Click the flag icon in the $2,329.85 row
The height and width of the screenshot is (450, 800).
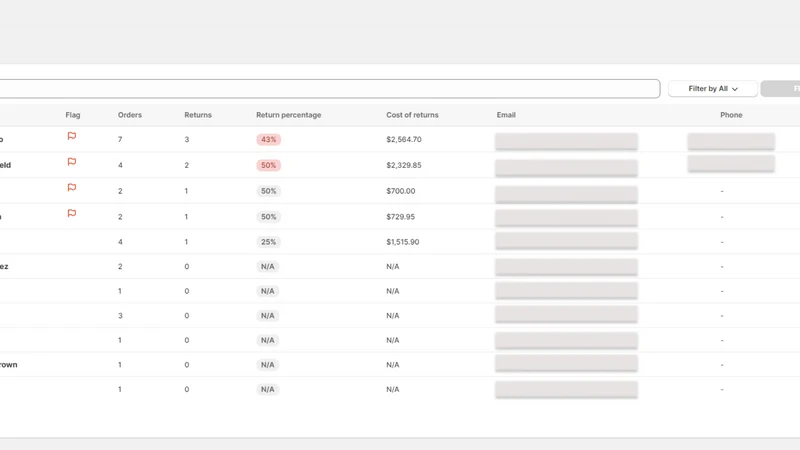[x=71, y=162]
